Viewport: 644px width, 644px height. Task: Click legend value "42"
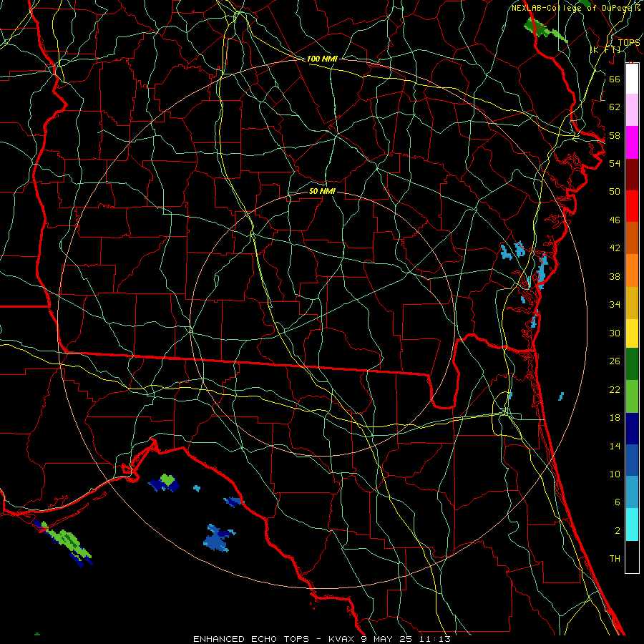coord(615,248)
